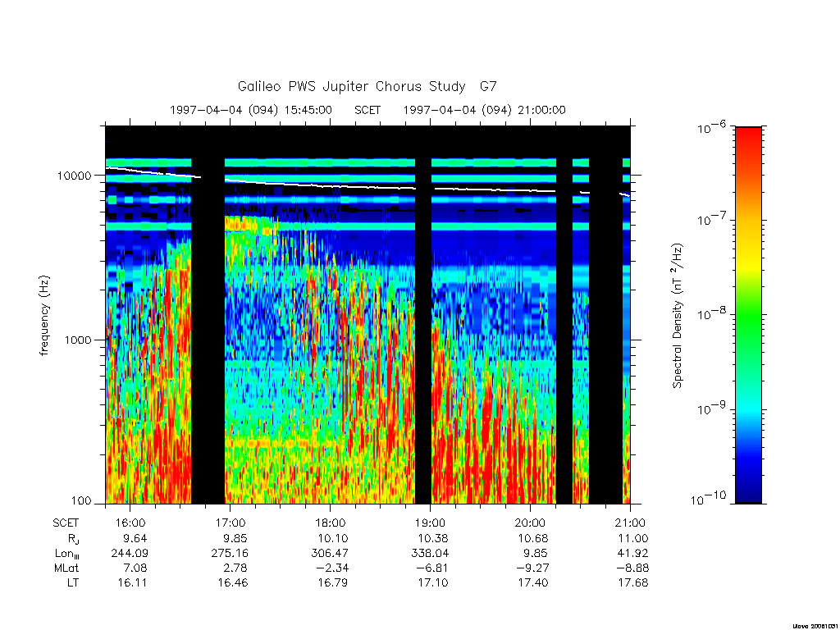Click the 10^-10 colorbar tick label
Screen dimensions: 840x630
(x=709, y=499)
